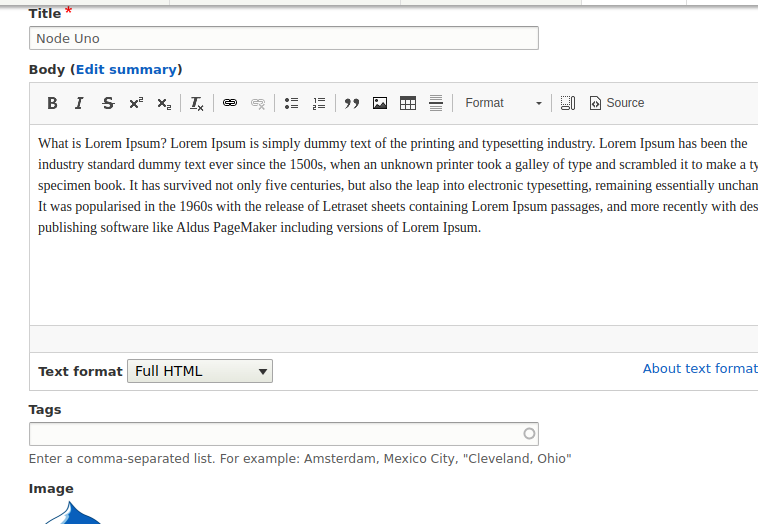
Task: Add a block quote
Action: click(351, 103)
